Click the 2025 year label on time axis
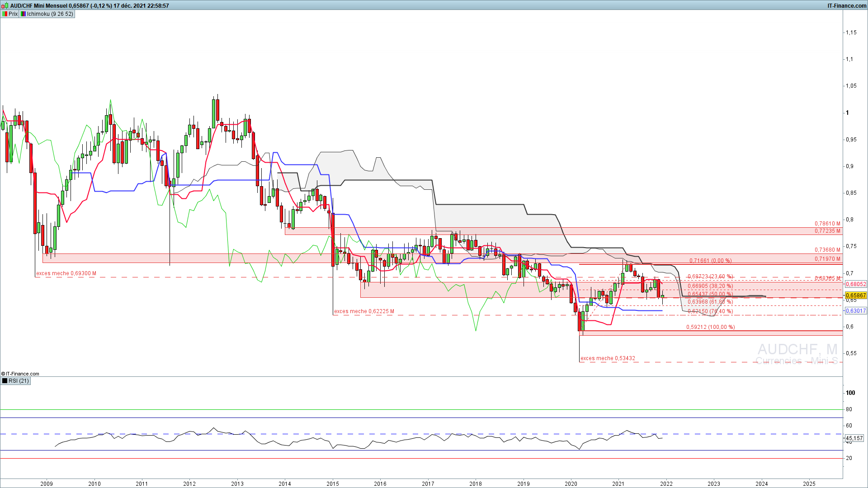 click(x=809, y=483)
